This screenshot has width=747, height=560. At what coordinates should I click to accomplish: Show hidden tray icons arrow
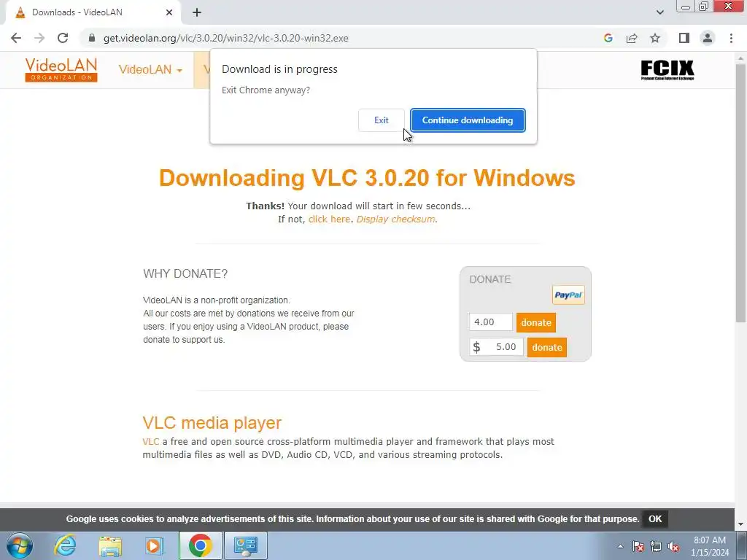tap(620, 546)
